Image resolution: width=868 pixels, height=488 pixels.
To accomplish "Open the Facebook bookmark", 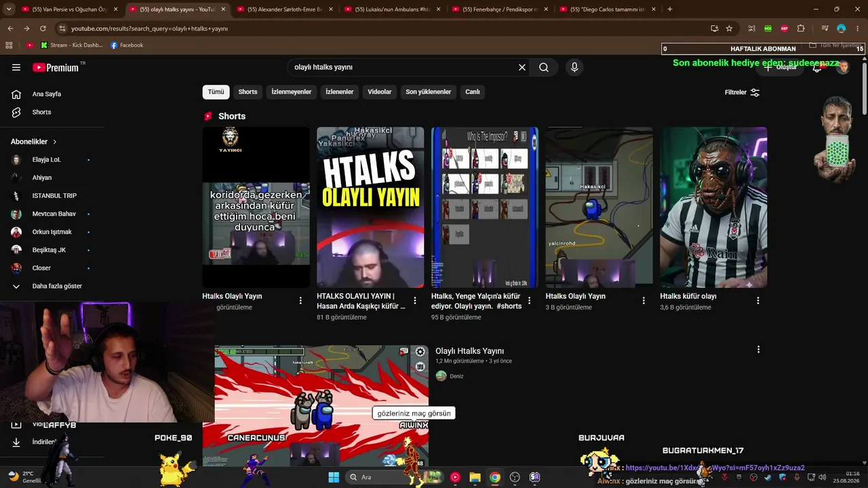I will point(127,45).
